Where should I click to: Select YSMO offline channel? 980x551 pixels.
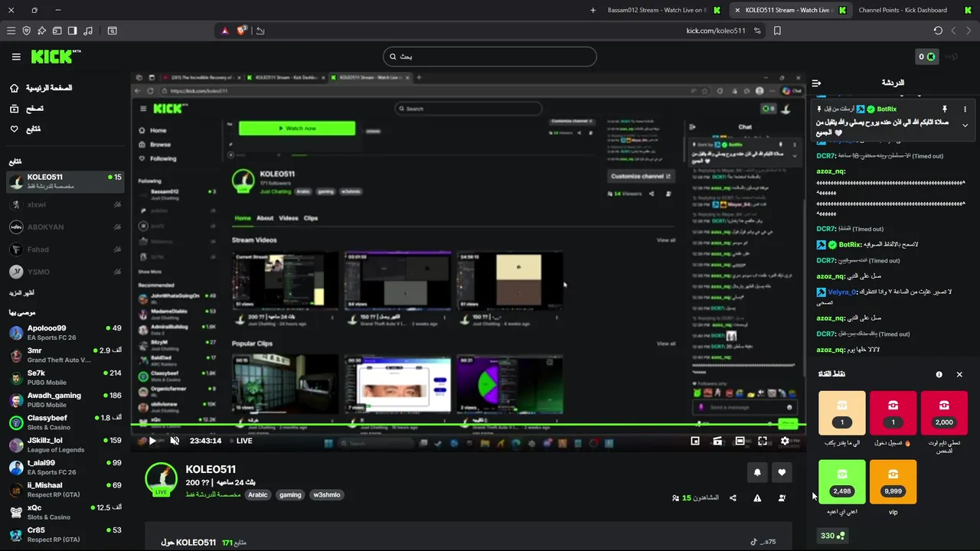(x=65, y=272)
